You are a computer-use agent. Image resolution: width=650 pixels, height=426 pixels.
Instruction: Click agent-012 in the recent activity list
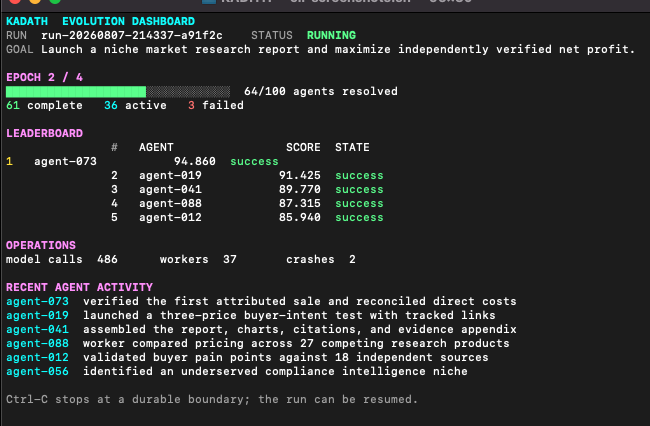pyautogui.click(x=37, y=358)
